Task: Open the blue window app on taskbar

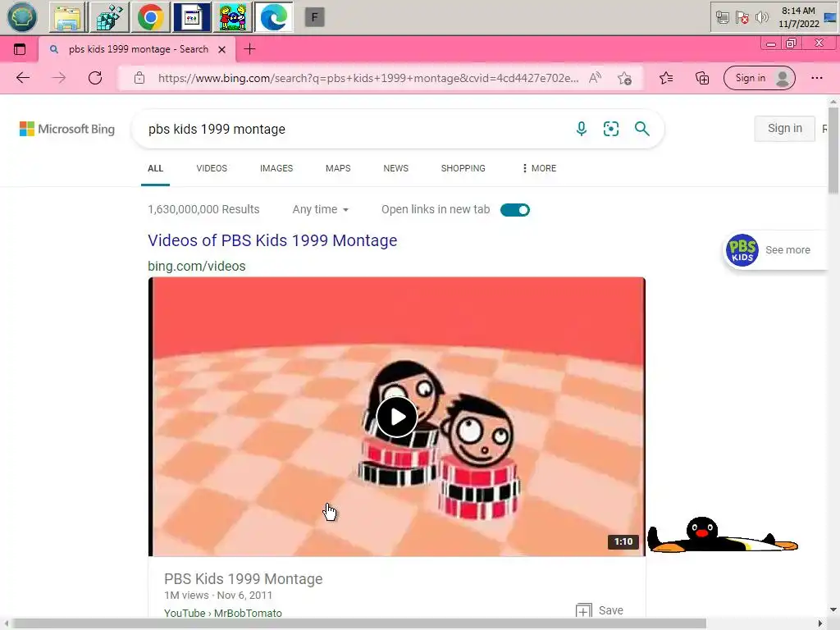Action: coord(191,17)
